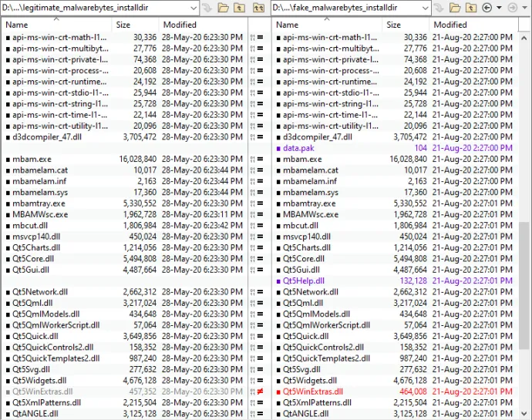This screenshot has width=532, height=420.
Task: Click the file icon beside left-pane mbamtray.exe
Action: [x=8, y=204]
